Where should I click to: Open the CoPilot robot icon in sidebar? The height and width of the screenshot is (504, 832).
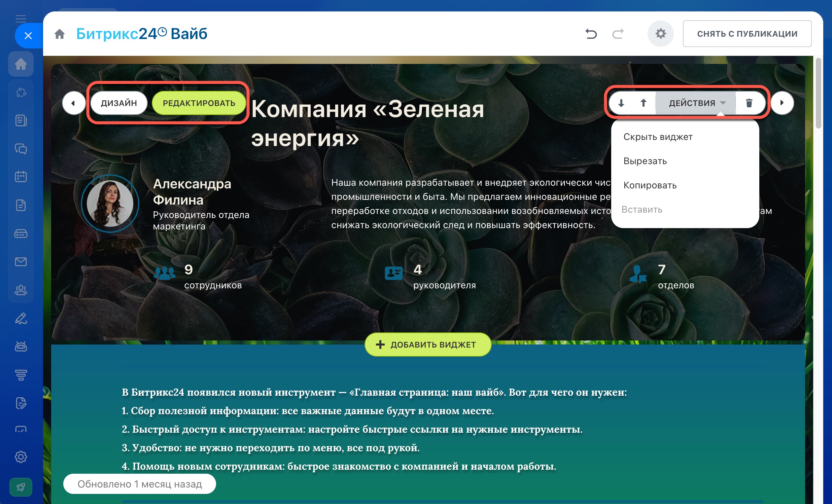point(21,347)
